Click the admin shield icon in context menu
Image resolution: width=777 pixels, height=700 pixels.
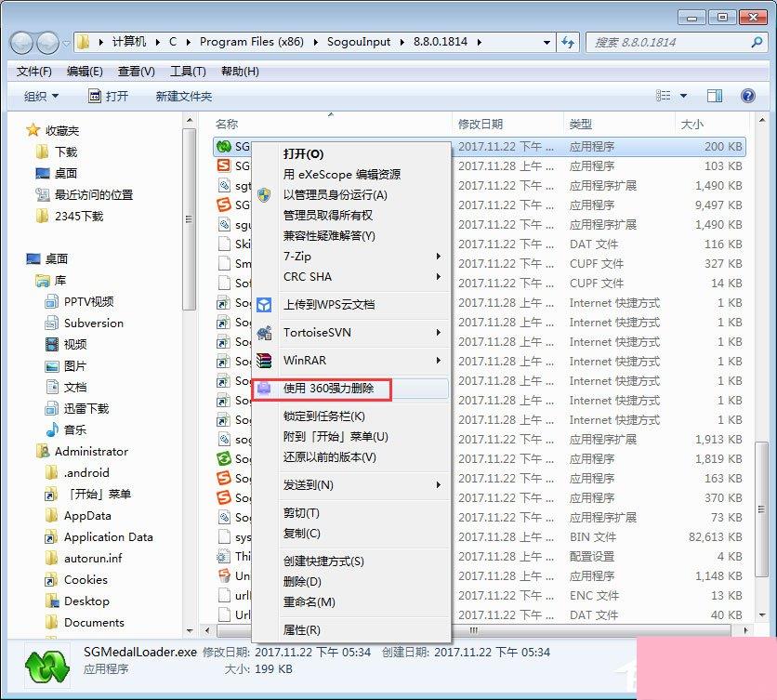(x=264, y=195)
